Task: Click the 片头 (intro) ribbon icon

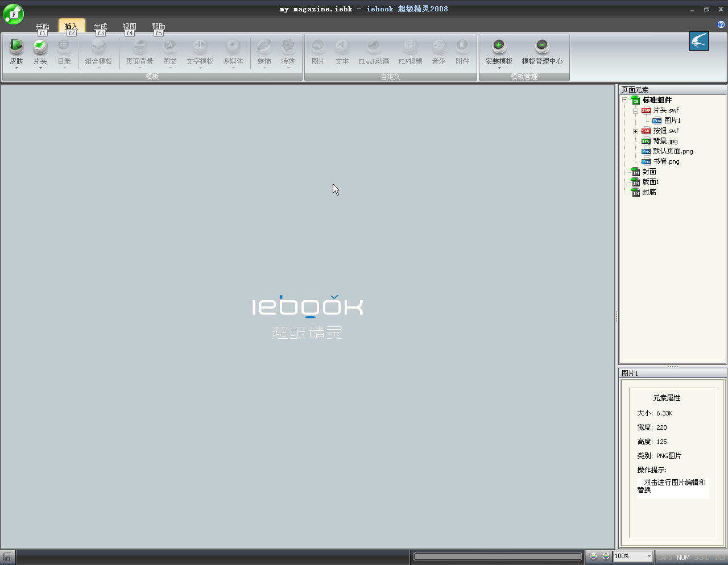Action: (40, 47)
